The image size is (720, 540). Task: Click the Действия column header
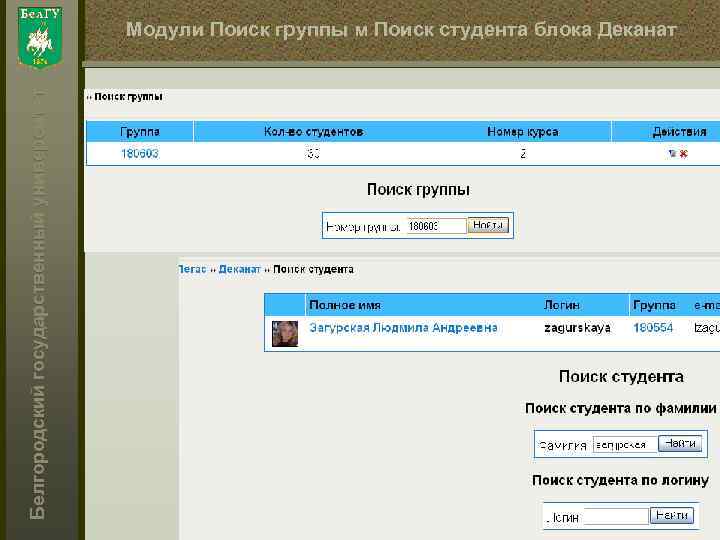(679, 132)
